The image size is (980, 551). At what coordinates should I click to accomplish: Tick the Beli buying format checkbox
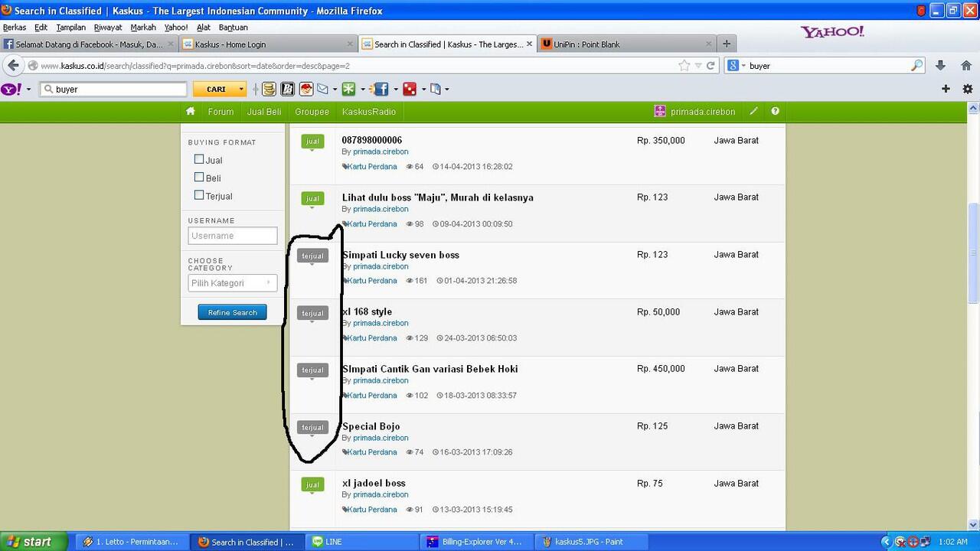click(x=199, y=178)
